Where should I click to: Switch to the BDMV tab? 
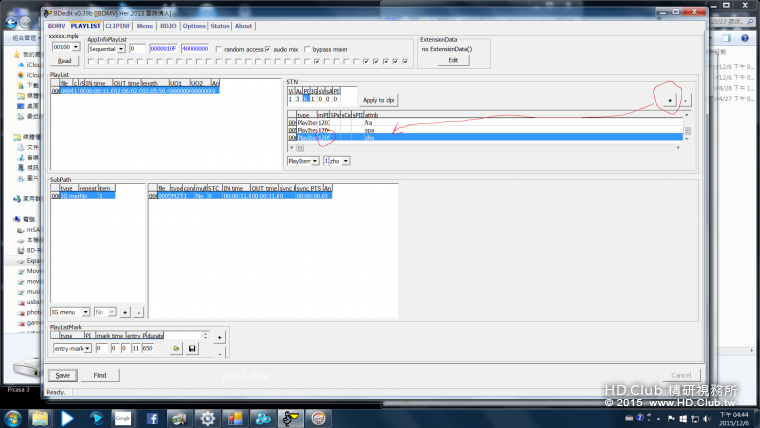point(56,26)
